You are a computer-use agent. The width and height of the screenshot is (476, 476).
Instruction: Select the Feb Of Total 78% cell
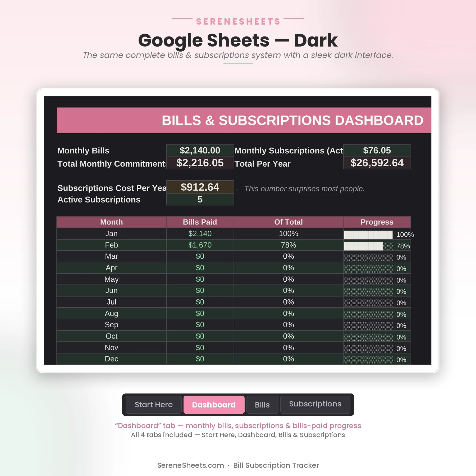[x=289, y=245]
